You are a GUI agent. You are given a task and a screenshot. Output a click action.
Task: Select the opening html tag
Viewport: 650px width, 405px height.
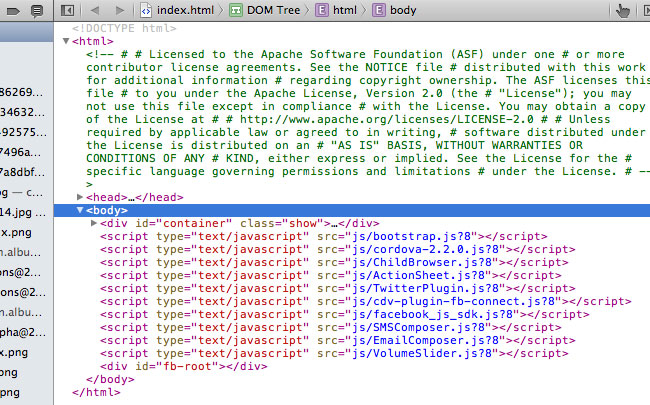pyautogui.click(x=92, y=41)
